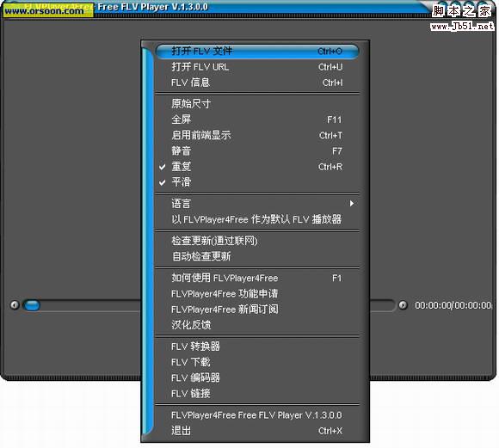Toggle 静音 mute option
Image resolution: width=499 pixels, height=448 pixels.
pos(257,150)
